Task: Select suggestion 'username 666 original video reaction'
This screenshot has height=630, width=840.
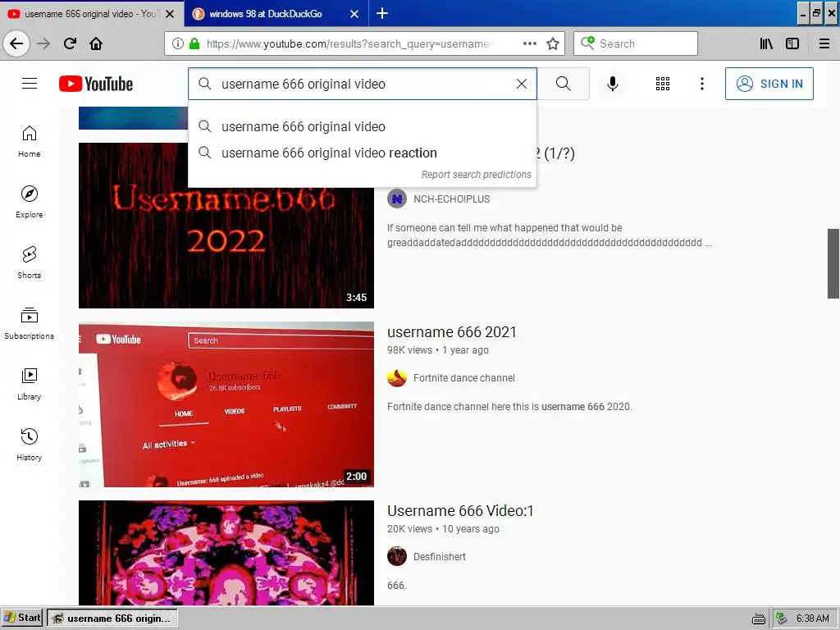Action: click(x=362, y=153)
